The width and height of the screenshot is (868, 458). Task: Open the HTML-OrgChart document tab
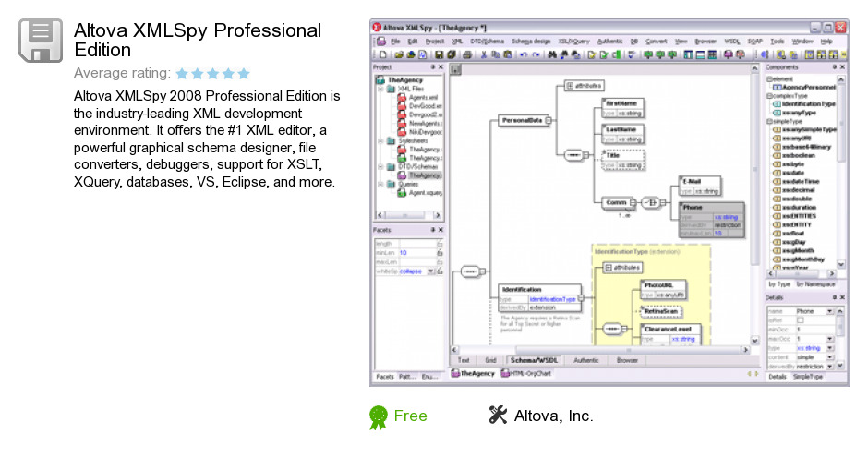pos(526,373)
